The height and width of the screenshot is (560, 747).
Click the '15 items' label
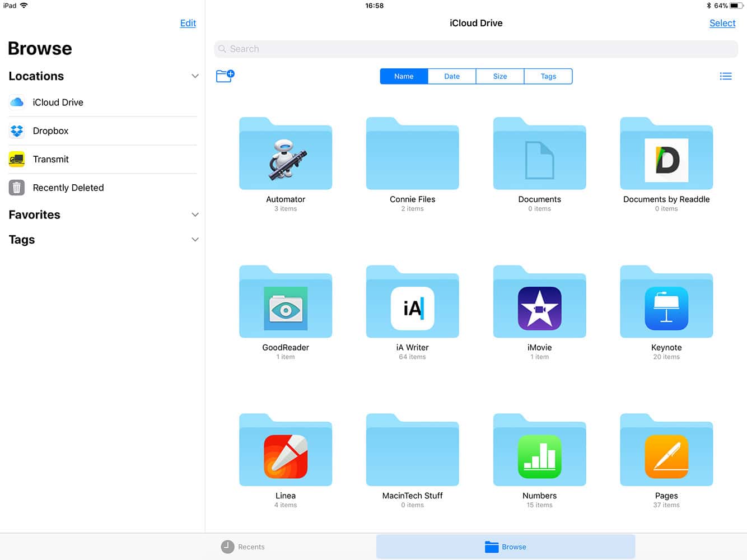pyautogui.click(x=539, y=505)
